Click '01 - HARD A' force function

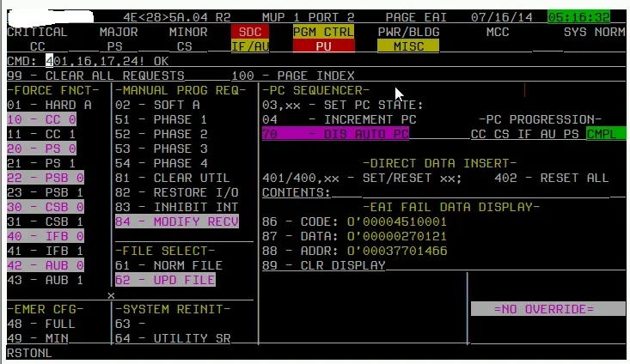tap(49, 105)
